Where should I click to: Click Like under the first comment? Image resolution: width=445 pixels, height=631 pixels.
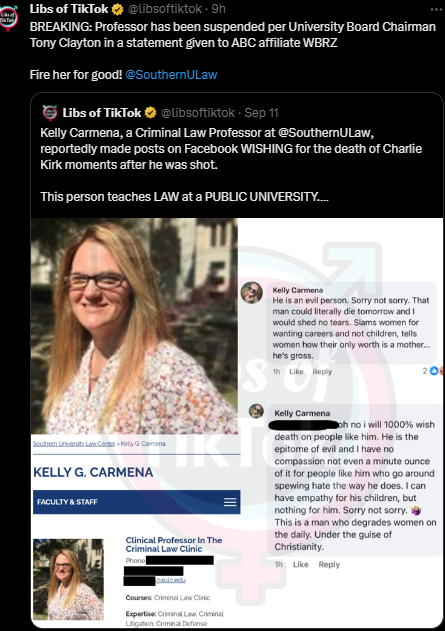[x=296, y=371]
